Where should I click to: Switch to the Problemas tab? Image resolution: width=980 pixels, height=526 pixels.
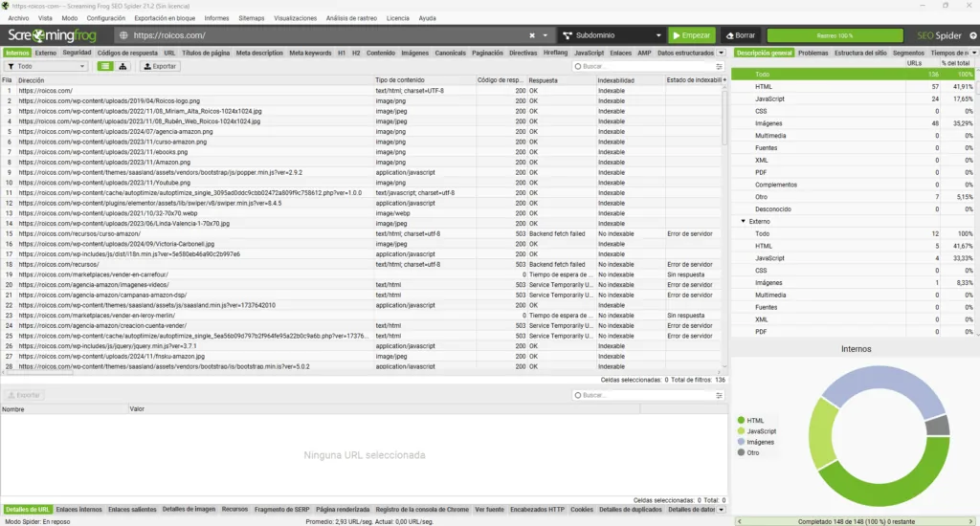point(813,54)
